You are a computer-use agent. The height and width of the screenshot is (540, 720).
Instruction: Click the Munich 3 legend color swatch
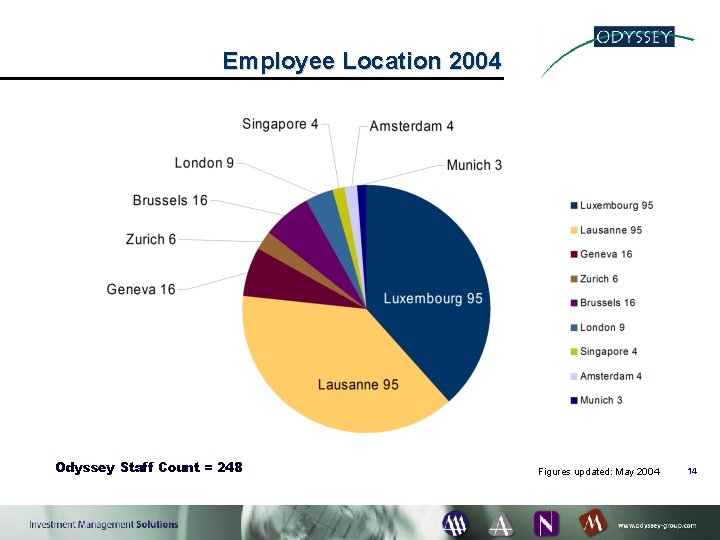[x=574, y=400]
